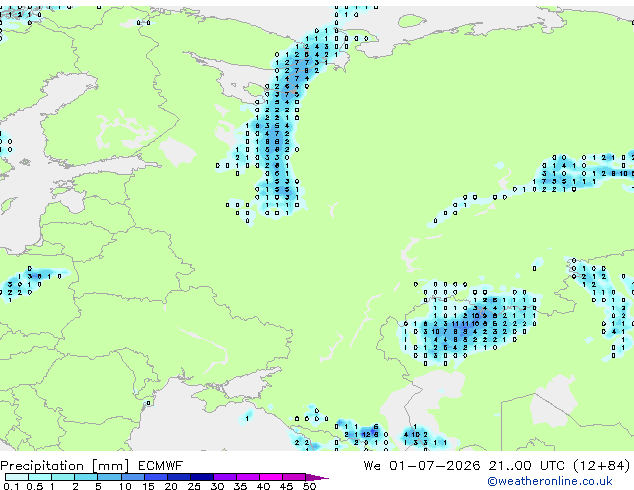
Task: Pick the 35–40 mm violet swatch
Action: (x=247, y=477)
